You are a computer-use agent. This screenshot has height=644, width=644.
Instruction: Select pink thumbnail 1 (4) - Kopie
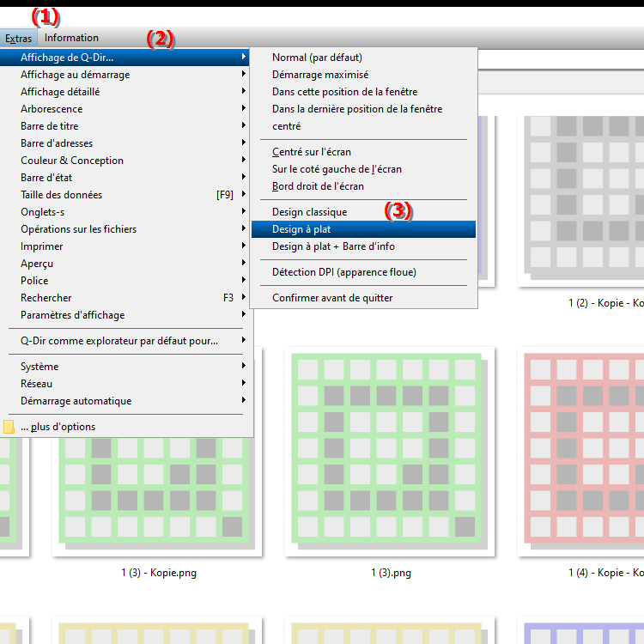pyautogui.click(x=580, y=452)
